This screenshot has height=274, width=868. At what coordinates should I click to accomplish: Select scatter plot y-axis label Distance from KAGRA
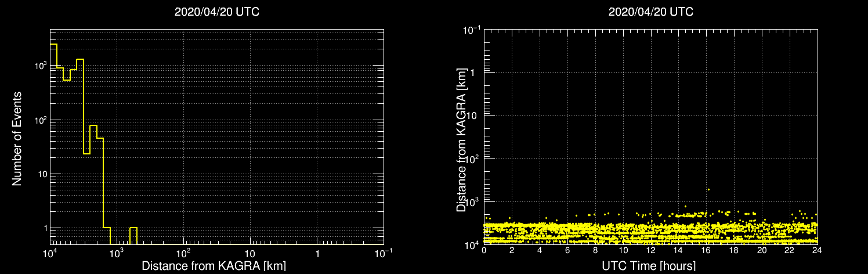coord(461,140)
